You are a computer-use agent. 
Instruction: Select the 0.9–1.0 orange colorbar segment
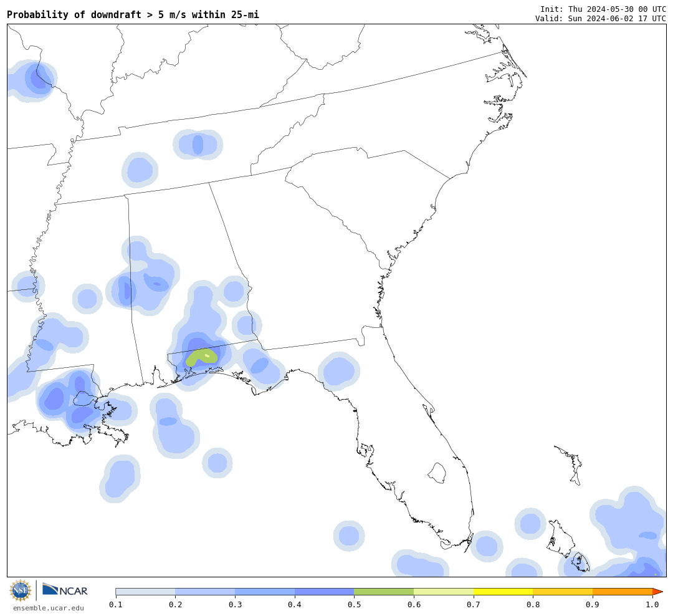[623, 592]
